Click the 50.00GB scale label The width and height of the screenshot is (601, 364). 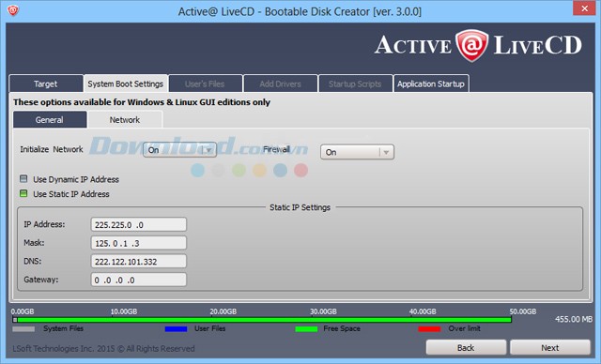coord(523,311)
